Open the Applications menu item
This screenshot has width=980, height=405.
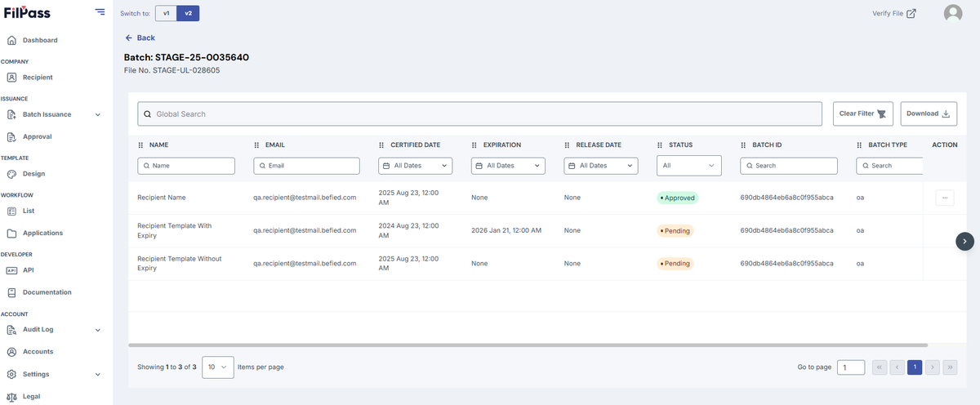click(x=42, y=234)
